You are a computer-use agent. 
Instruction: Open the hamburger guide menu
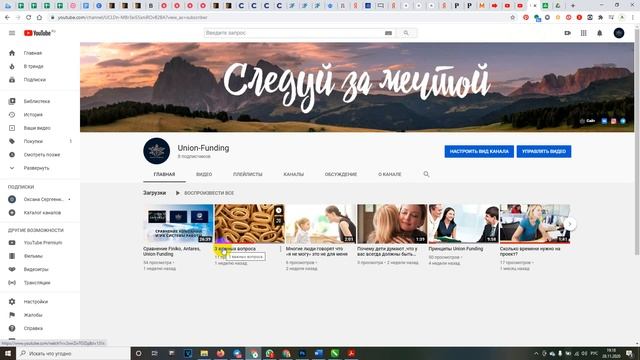[x=12, y=33]
